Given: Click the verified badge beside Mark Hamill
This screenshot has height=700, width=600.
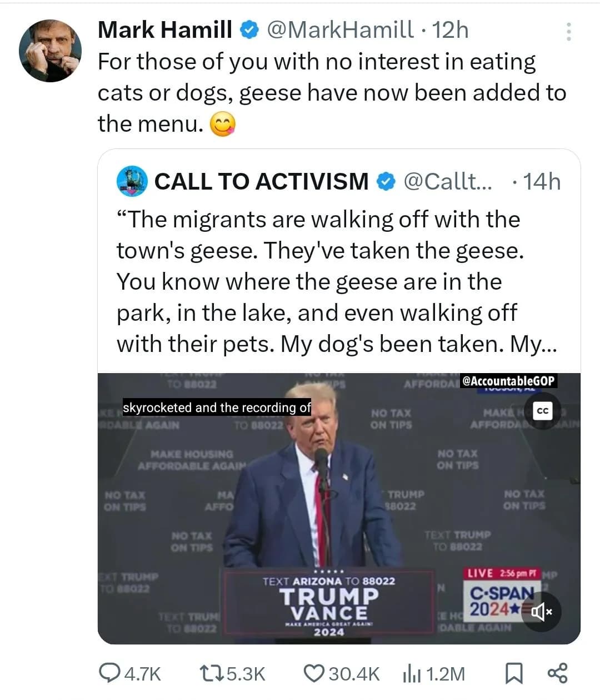Looking at the screenshot, I should click(249, 30).
